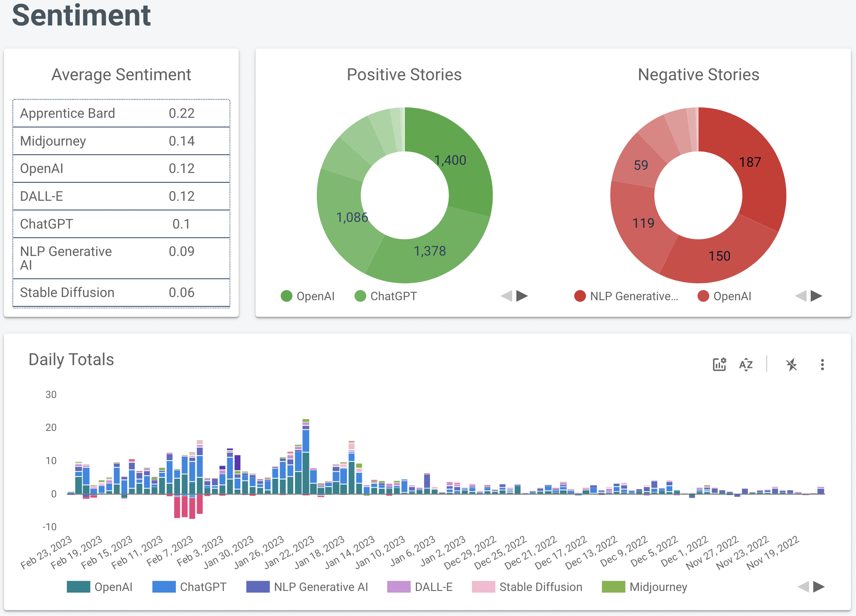
Task: Toggle Midjourney series in Daily Totals legend
Action: [x=645, y=587]
